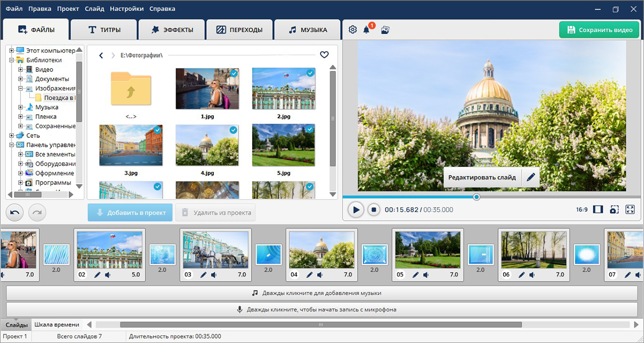Screen dimensions: 644x343
Task: Expand the Видео tree node
Action: 21,69
